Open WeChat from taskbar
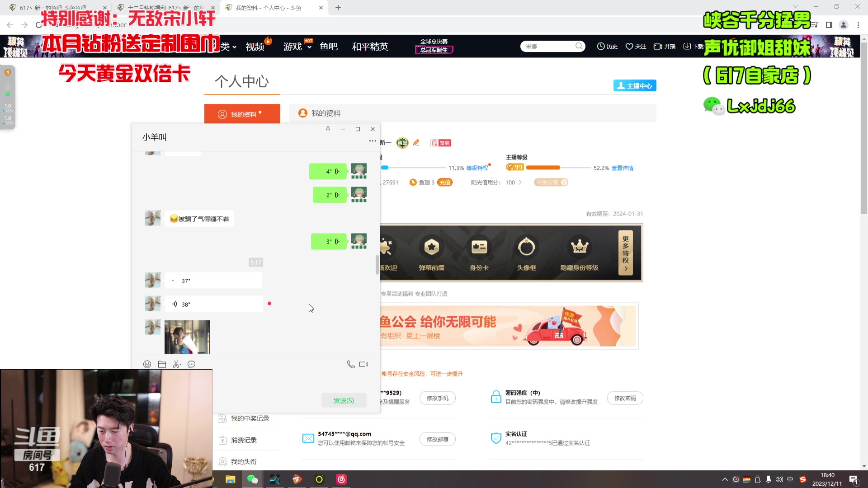The width and height of the screenshot is (868, 488). click(252, 479)
